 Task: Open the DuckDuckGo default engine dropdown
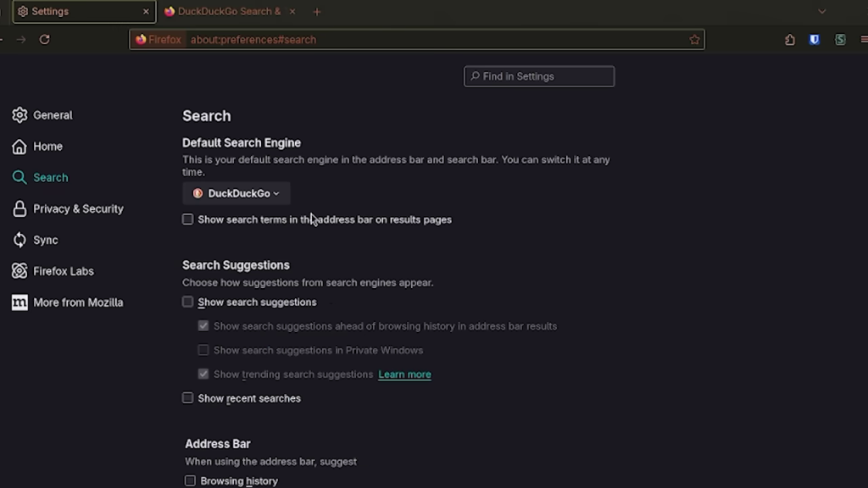click(236, 193)
